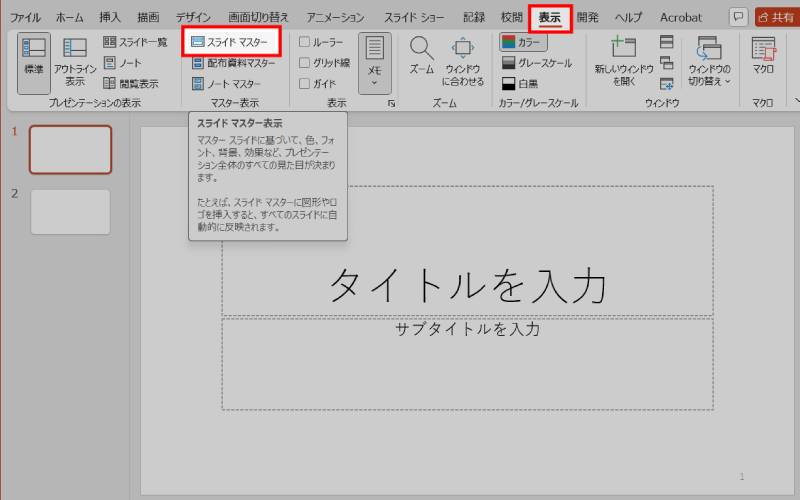Click the arrange all windows icon

click(666, 41)
